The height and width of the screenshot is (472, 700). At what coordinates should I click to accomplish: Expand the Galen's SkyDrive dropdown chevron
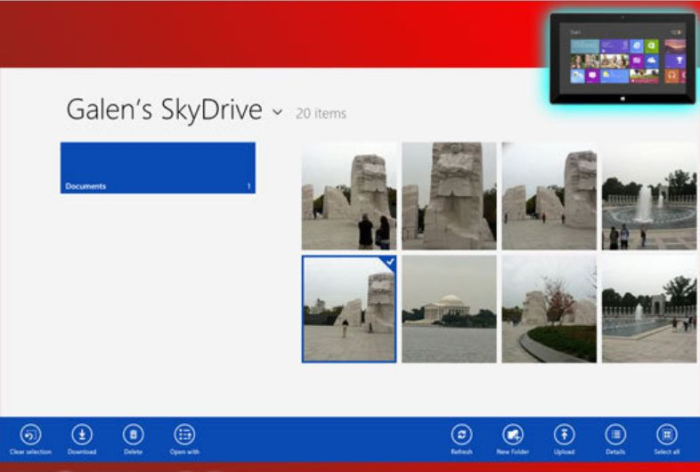277,112
